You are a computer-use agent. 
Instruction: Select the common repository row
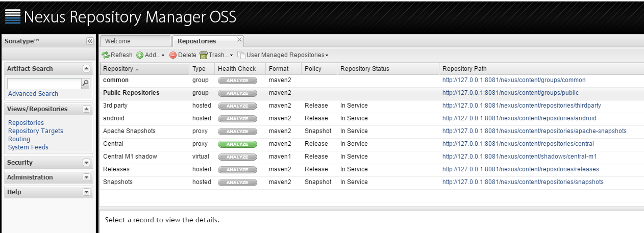[x=372, y=81]
